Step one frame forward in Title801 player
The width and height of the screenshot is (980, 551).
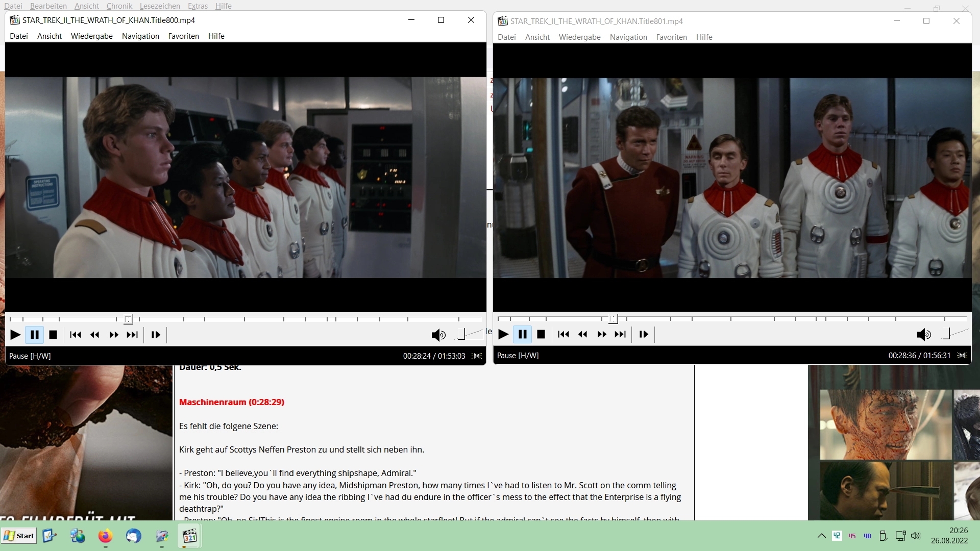[x=644, y=335]
